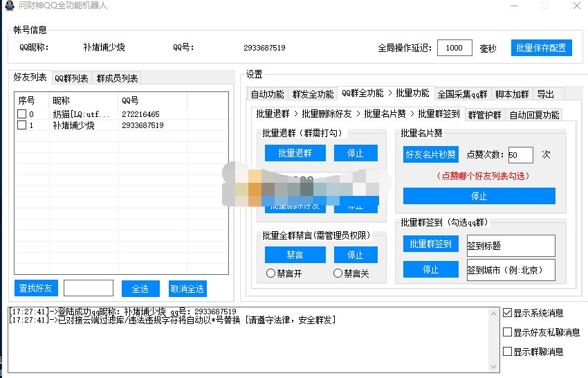Click QQ number 272216465 in friend list
588x378 pixels.
(x=140, y=114)
